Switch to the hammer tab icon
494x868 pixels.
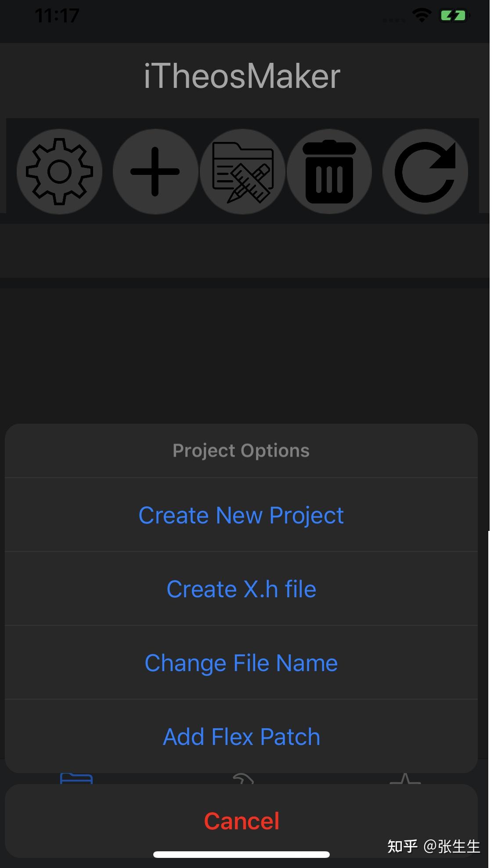243,778
